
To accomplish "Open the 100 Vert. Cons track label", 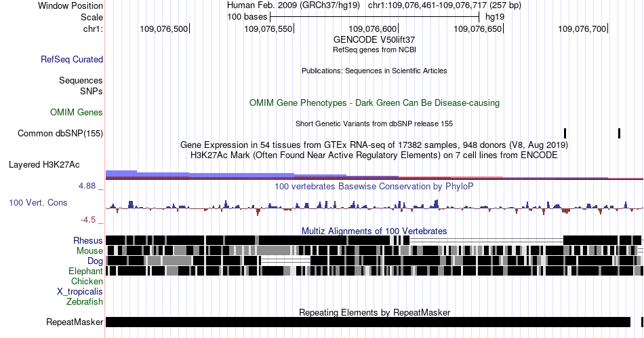I will pyautogui.click(x=38, y=202).
